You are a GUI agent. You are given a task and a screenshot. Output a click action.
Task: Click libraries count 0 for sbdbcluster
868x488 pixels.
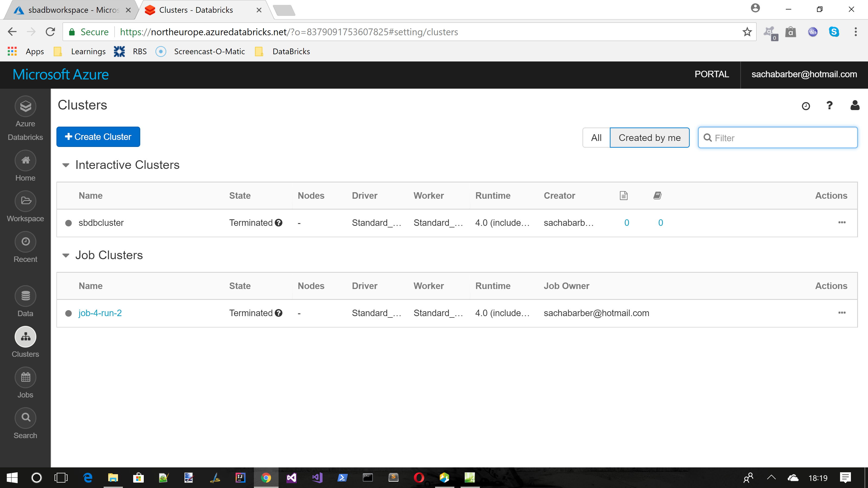coord(660,223)
